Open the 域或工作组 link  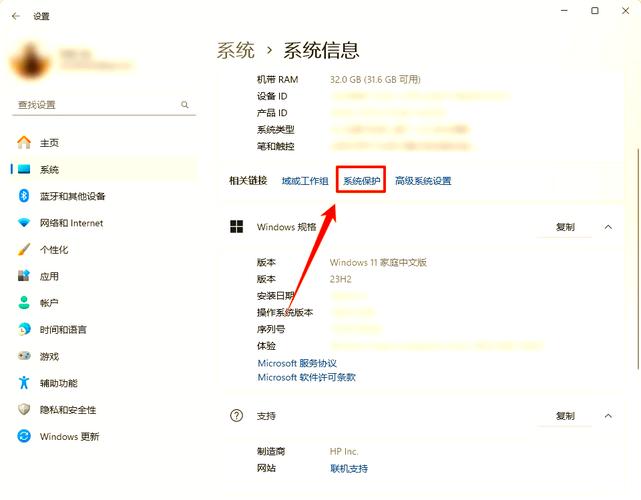pos(305,181)
